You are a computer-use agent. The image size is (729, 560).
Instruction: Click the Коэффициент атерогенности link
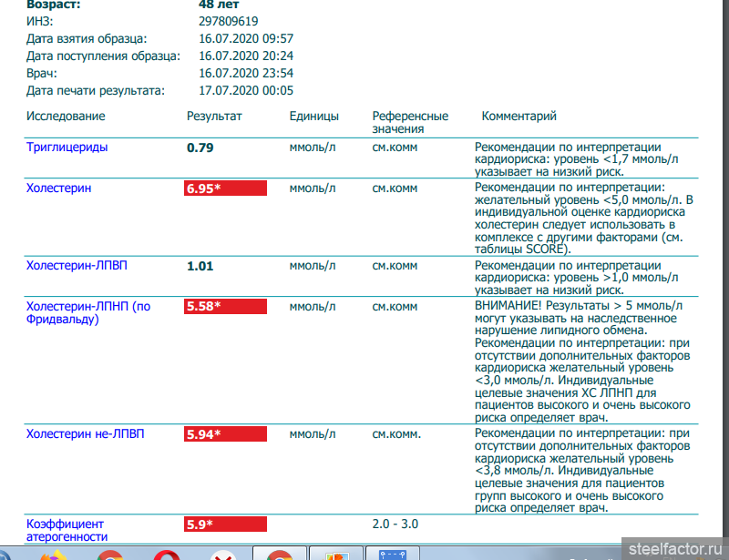(x=65, y=530)
